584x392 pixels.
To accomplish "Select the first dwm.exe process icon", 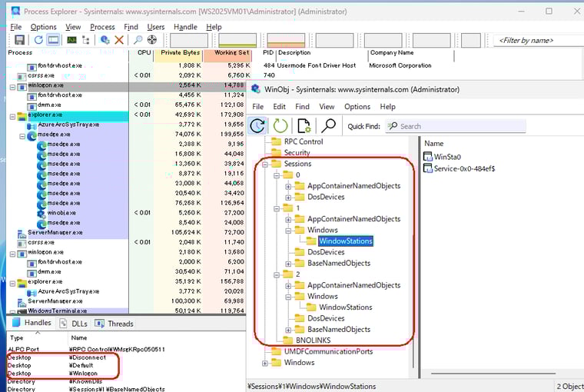I will coord(32,105).
